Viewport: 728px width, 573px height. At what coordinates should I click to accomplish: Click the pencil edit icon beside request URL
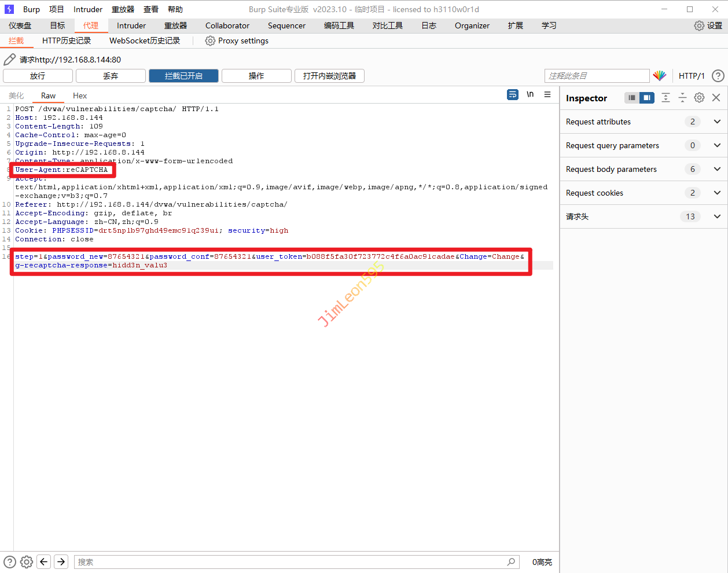[x=9, y=60]
